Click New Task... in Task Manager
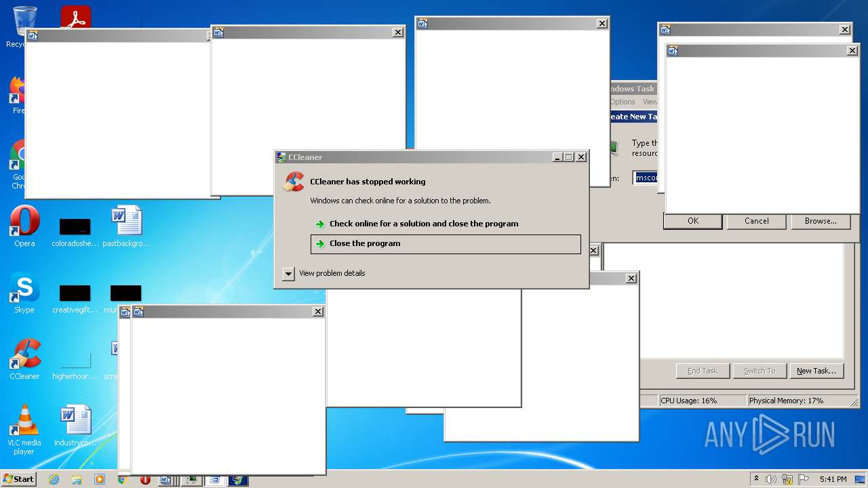 click(x=816, y=371)
